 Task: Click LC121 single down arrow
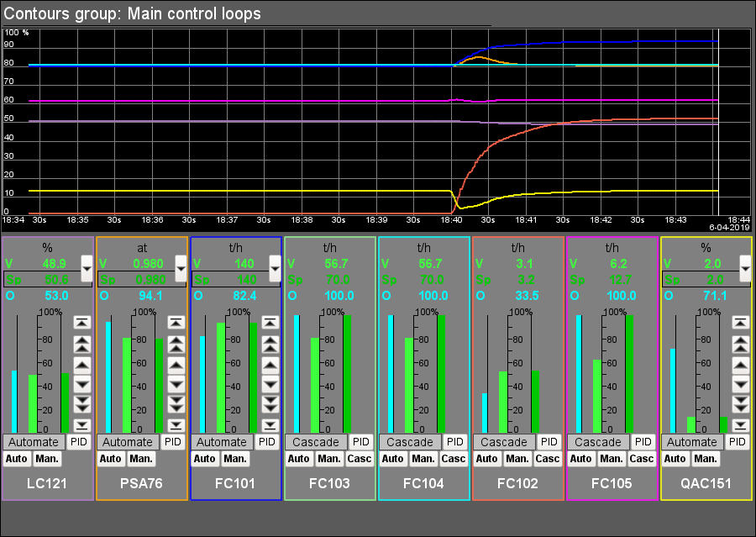82,384
